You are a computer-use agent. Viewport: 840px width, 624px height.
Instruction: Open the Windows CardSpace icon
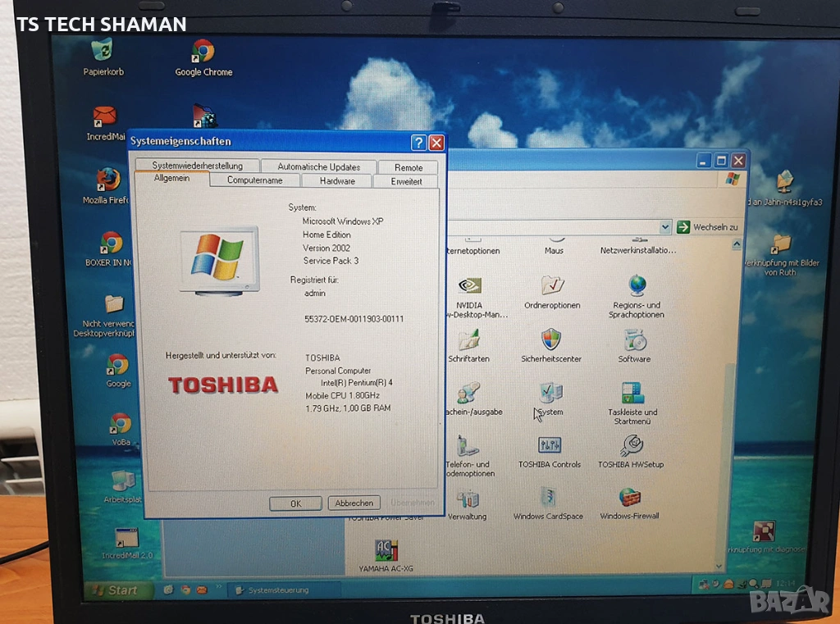pyautogui.click(x=548, y=498)
